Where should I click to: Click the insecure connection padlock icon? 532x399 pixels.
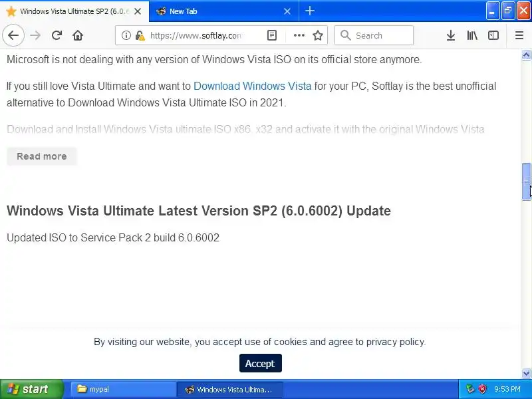coord(140,35)
